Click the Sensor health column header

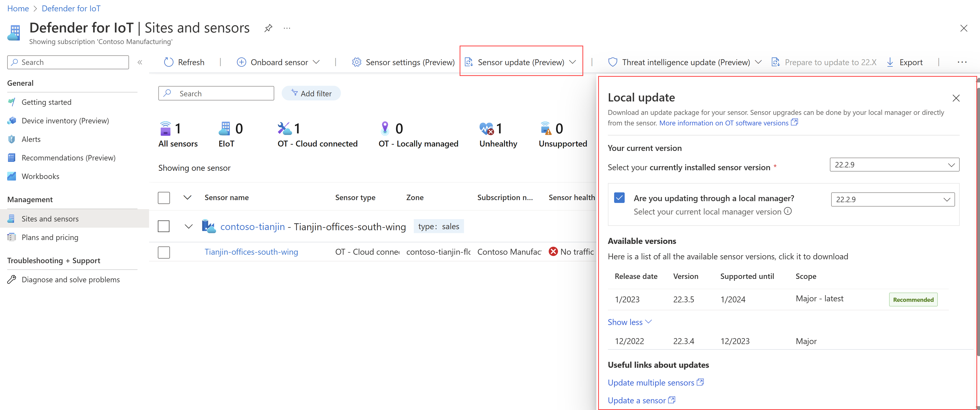[x=571, y=197]
